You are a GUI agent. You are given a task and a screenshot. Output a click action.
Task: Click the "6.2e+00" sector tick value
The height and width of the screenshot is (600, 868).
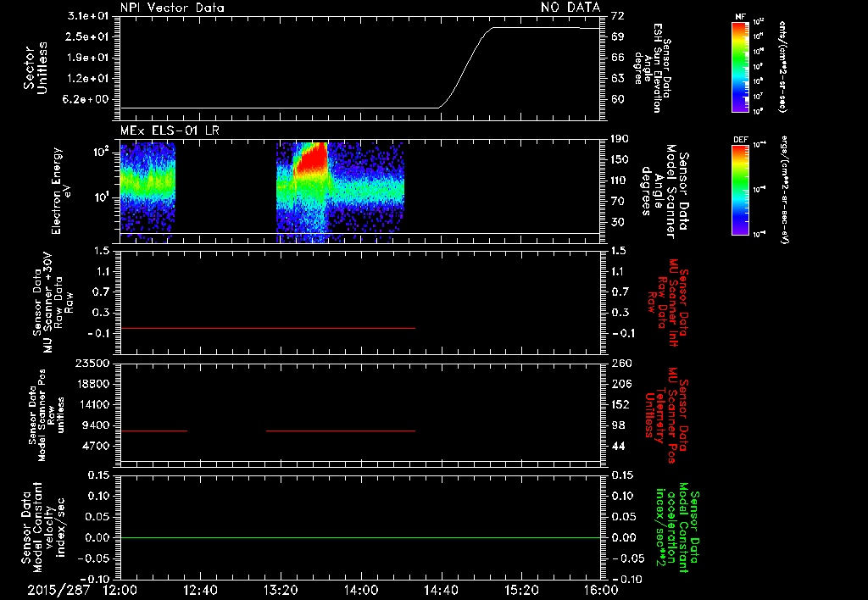[x=87, y=100]
